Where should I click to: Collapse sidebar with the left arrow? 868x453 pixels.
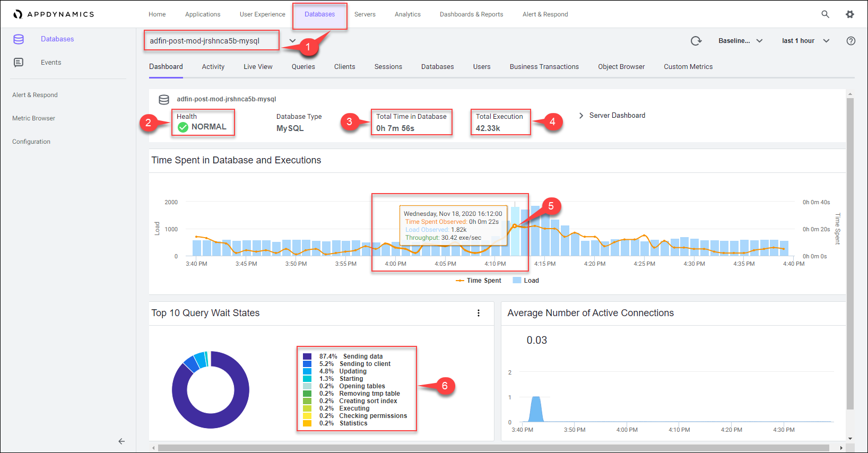121,441
